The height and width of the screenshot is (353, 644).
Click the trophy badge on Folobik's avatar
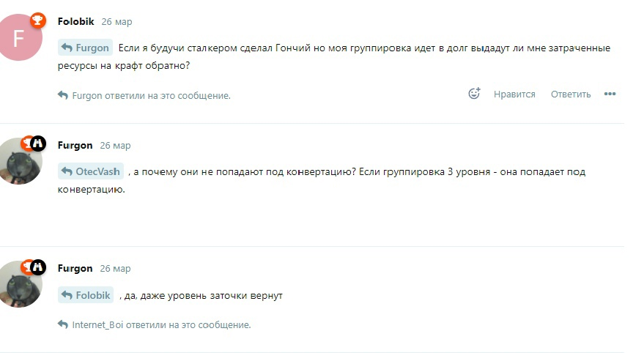click(x=38, y=20)
